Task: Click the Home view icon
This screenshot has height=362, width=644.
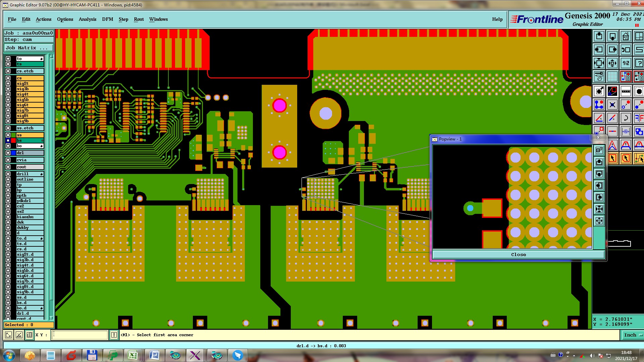Action: [626, 36]
